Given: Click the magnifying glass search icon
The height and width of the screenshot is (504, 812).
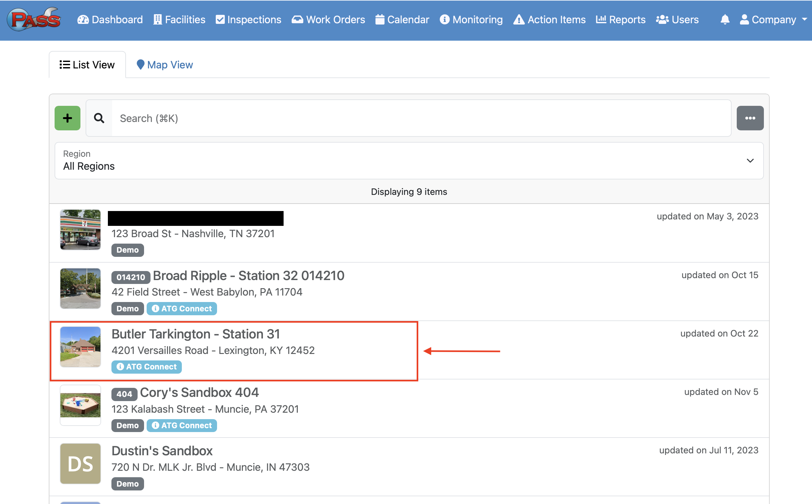Looking at the screenshot, I should pyautogui.click(x=99, y=118).
